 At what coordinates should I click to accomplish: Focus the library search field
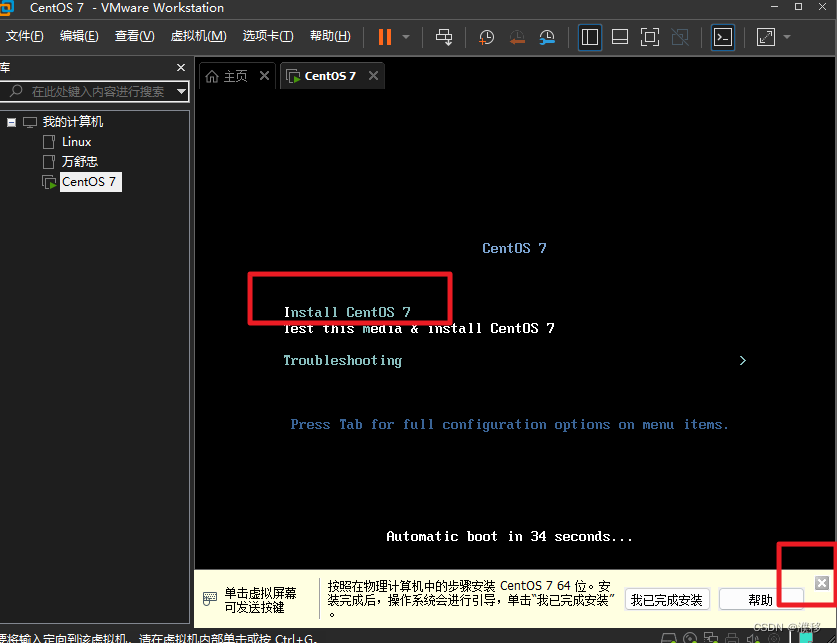[x=95, y=91]
